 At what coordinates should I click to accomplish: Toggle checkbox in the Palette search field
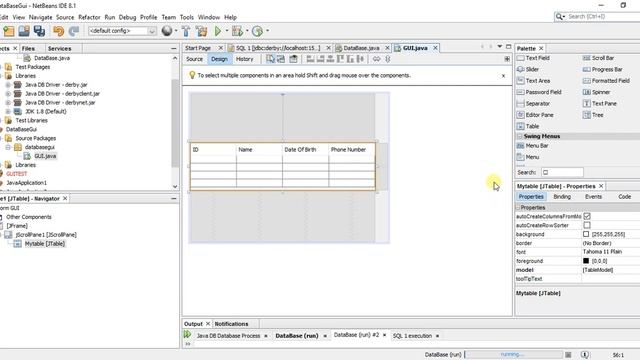tap(546, 172)
